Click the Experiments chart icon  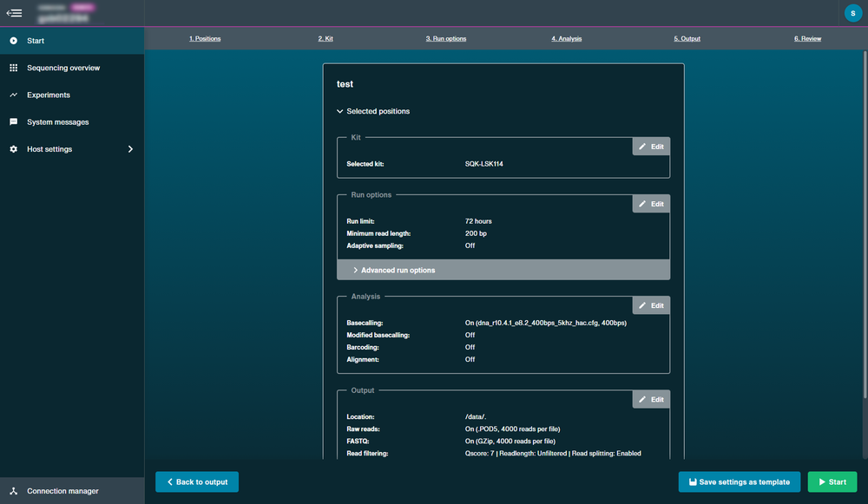(x=13, y=95)
